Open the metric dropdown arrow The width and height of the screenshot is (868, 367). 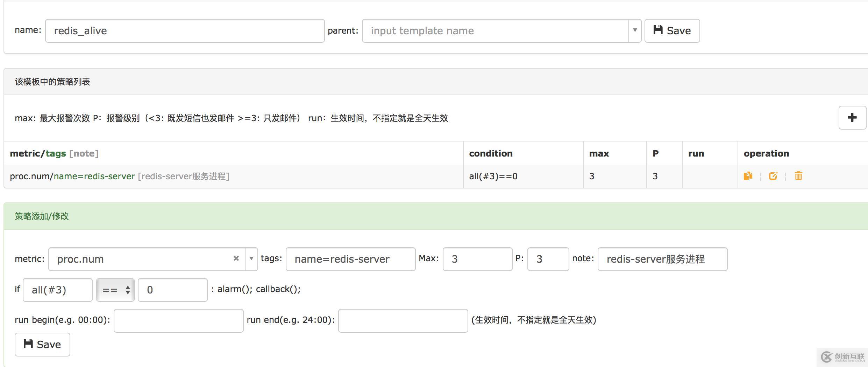pyautogui.click(x=251, y=259)
